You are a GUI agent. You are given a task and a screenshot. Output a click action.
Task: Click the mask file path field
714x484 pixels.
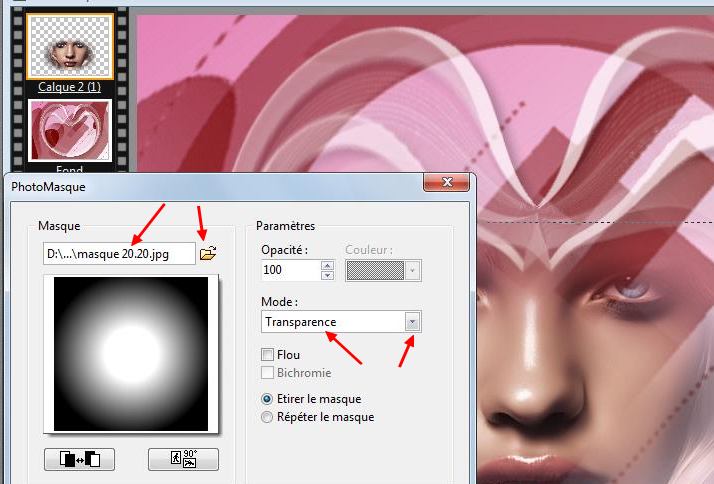click(x=119, y=254)
